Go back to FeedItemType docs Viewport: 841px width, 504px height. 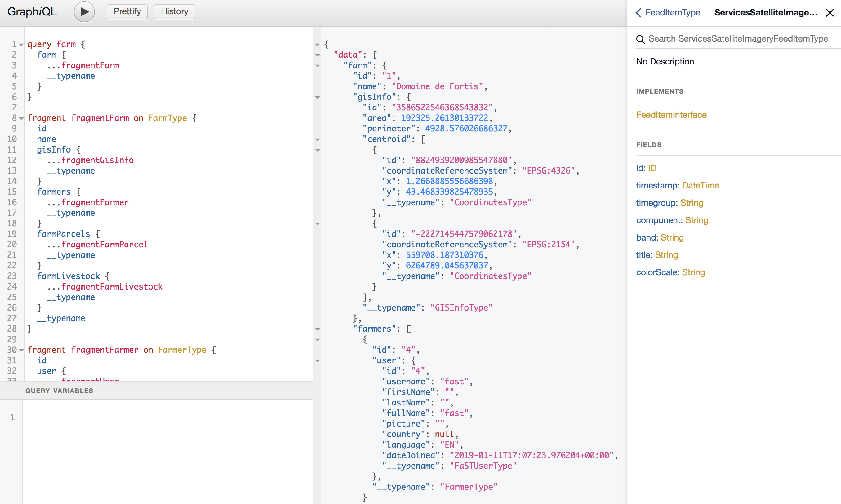coord(668,13)
